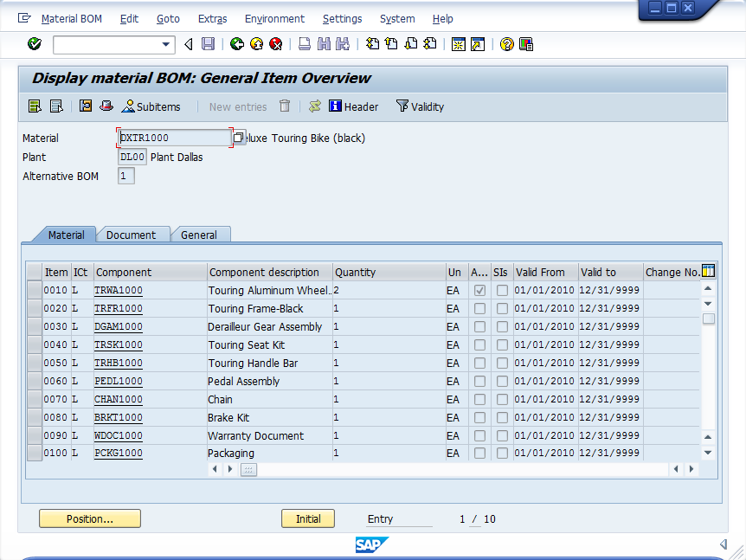Click the Save diskette icon

click(x=208, y=44)
